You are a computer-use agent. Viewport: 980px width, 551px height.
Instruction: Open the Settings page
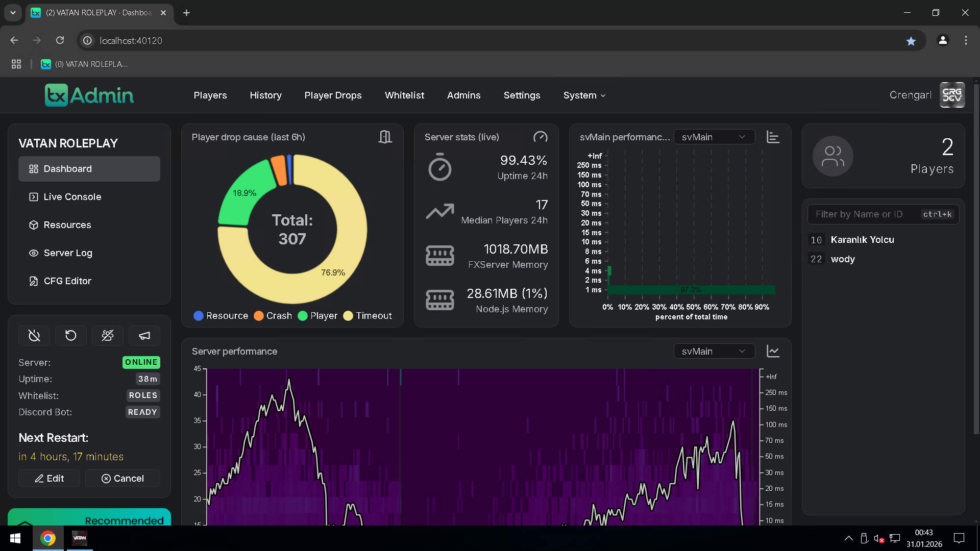pyautogui.click(x=522, y=95)
